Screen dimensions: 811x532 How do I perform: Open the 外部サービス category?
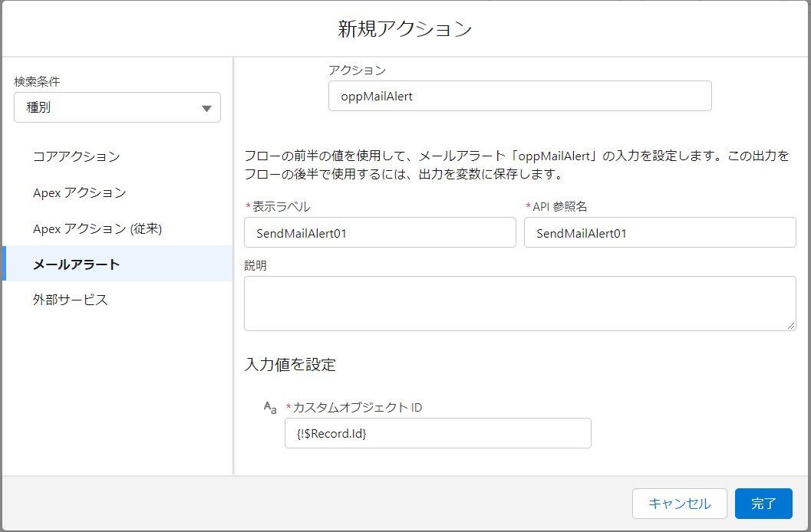(x=71, y=300)
